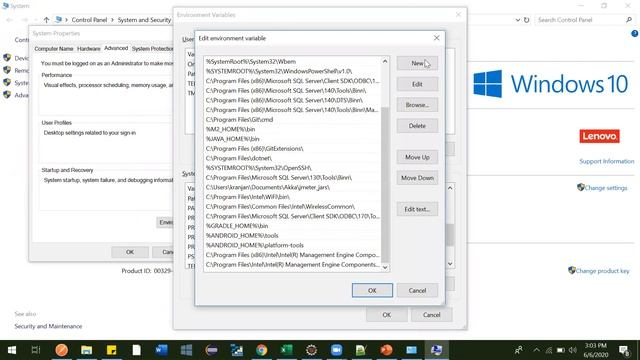The width and height of the screenshot is (640, 360).
Task: Open Support Information link
Action: point(607,161)
